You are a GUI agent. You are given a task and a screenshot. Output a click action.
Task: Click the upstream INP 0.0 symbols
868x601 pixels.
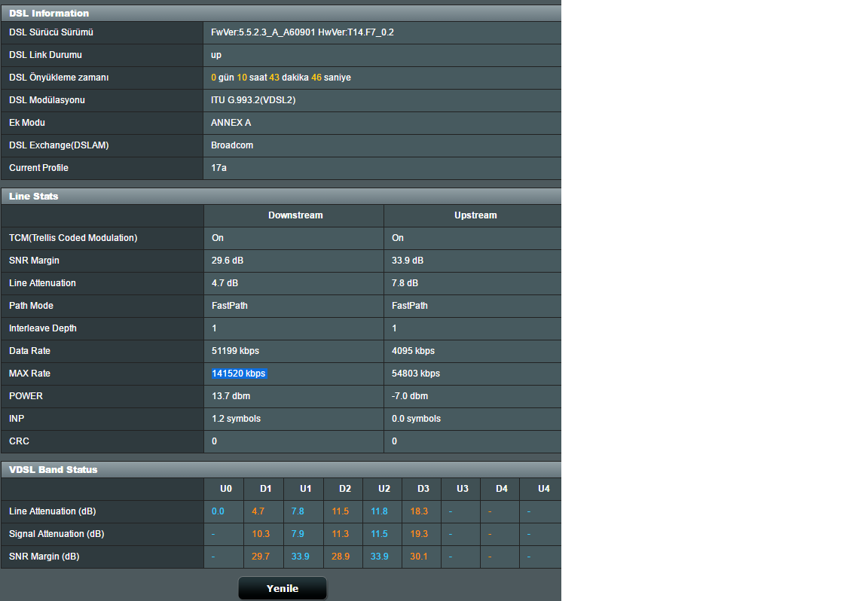[416, 419]
